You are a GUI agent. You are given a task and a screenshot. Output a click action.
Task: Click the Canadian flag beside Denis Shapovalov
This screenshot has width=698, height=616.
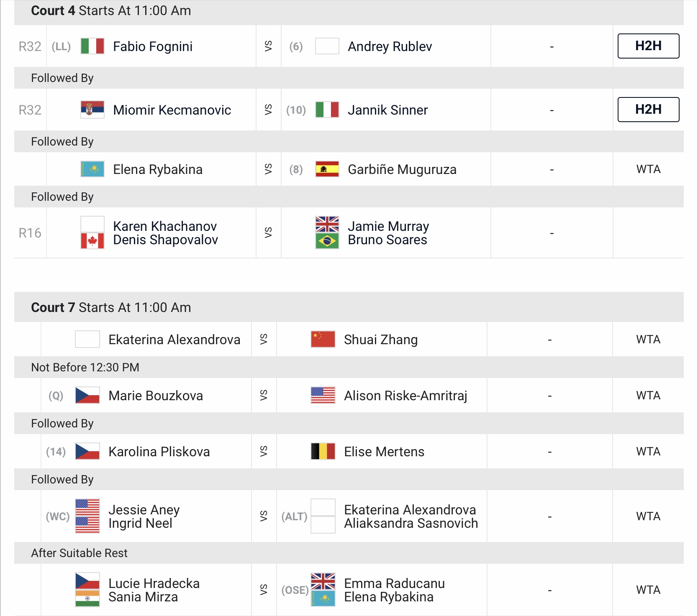pyautogui.click(x=92, y=241)
